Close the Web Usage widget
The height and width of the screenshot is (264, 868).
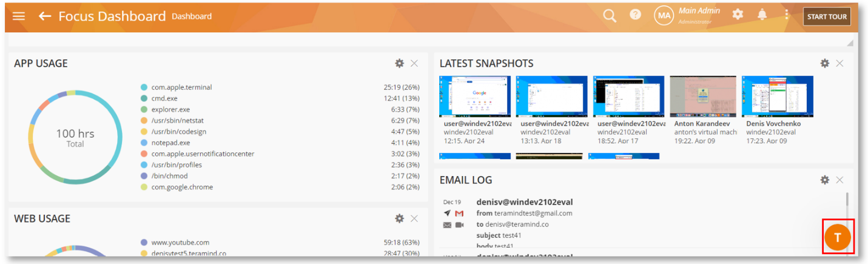coord(414,218)
